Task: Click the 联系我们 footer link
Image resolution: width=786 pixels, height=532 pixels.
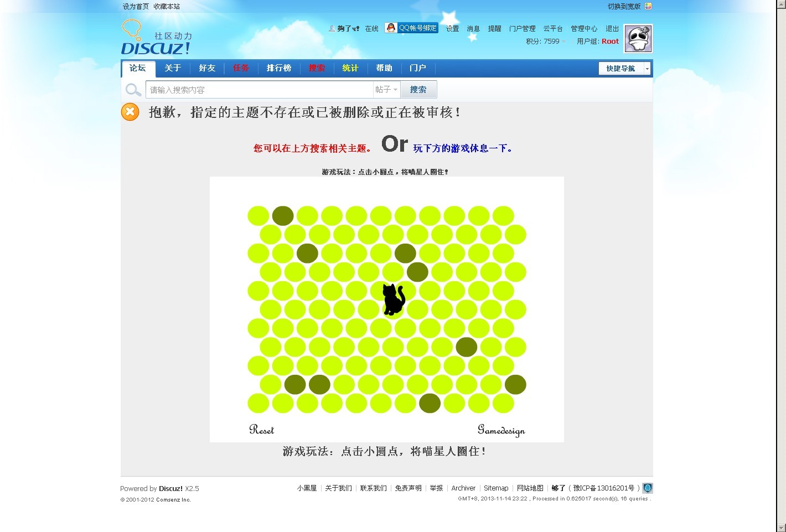Action: (x=374, y=488)
